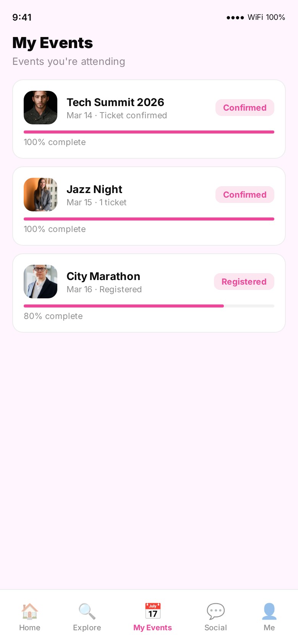This screenshot has height=644, width=298.
Task: Tap the Home house icon
Action: [x=29, y=611]
